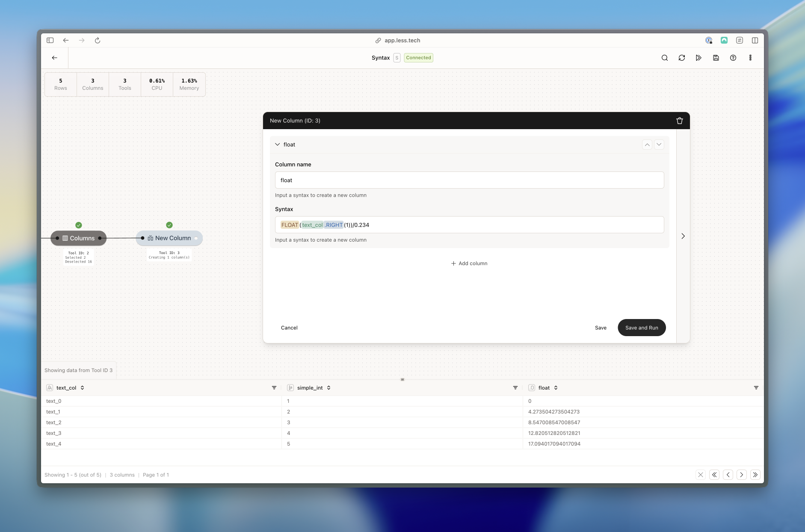Click the data panel resize handle

click(402, 379)
